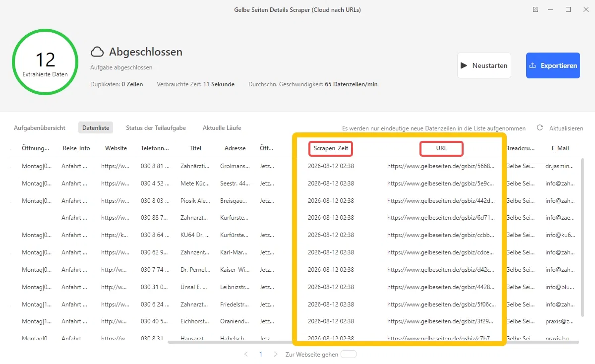Click email cell praxis@z...
The width and height of the screenshot is (595, 364).
[x=560, y=321]
